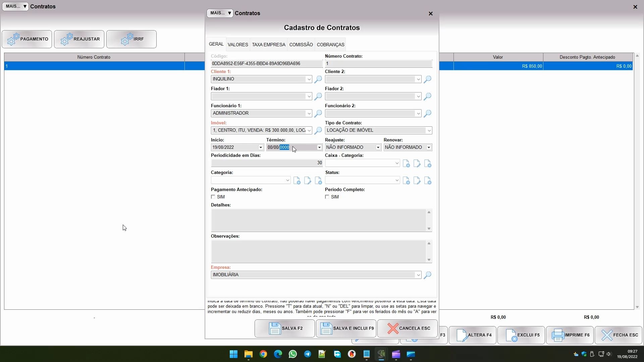Screen dimensions: 644x362
Task: Click delete icon beside Caixa - Categoria
Action: (428, 164)
